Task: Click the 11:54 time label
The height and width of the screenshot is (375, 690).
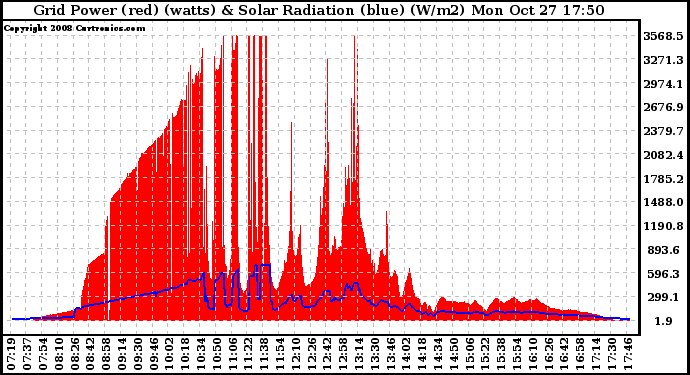Action: [x=280, y=354]
